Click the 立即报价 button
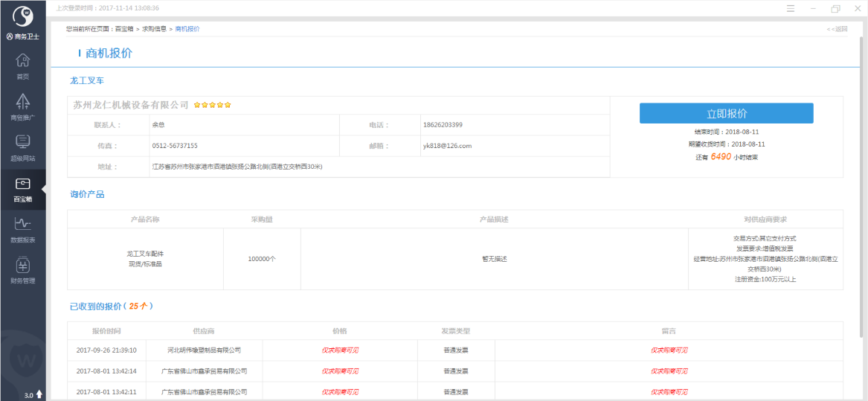The height and width of the screenshot is (401, 868). pos(726,113)
